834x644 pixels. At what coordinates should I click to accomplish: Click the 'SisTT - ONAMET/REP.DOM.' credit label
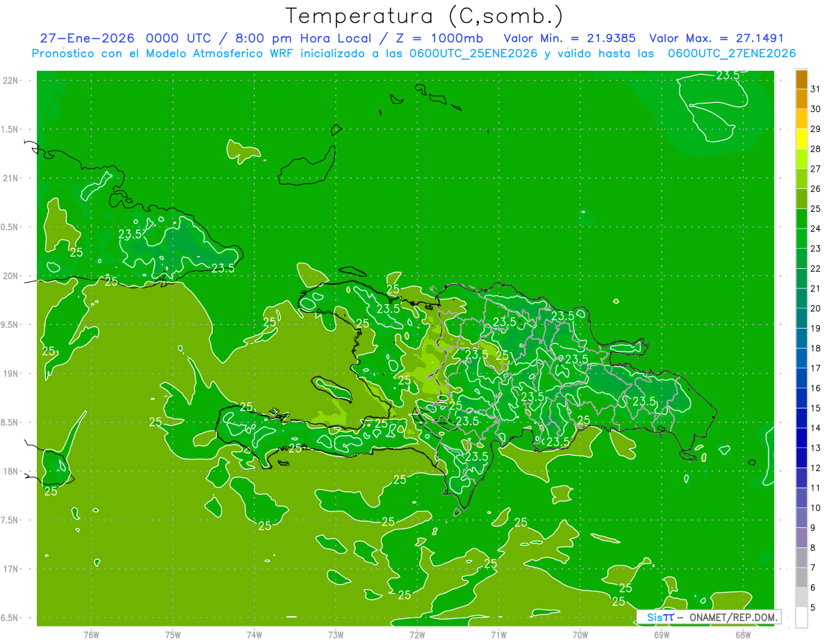point(708,617)
